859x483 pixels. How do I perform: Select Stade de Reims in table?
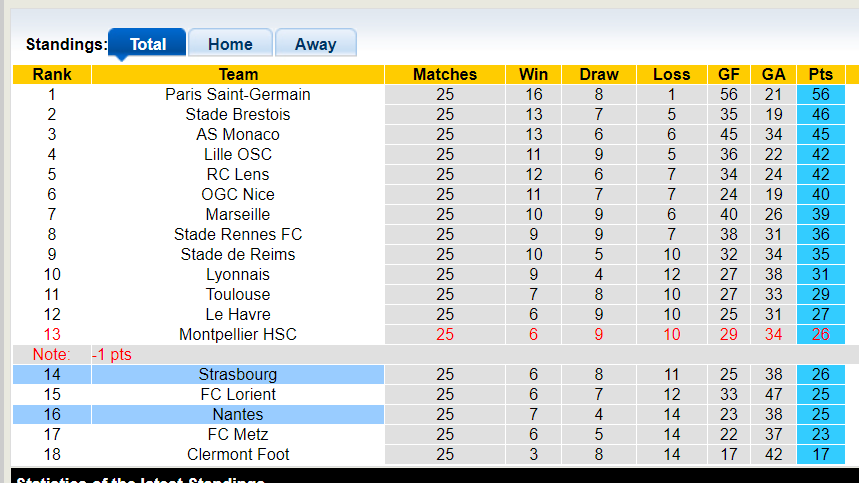pos(238,254)
